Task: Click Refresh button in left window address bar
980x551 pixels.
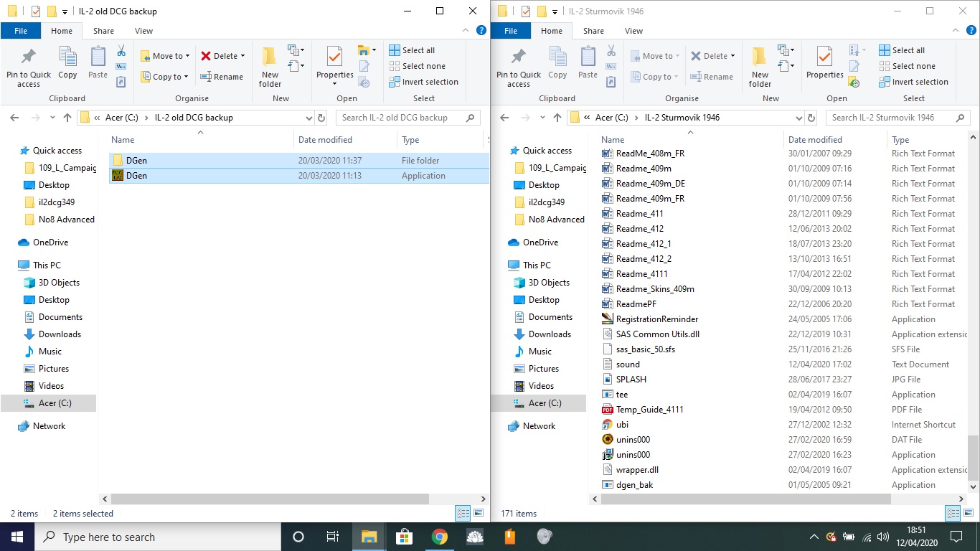Action: (321, 118)
